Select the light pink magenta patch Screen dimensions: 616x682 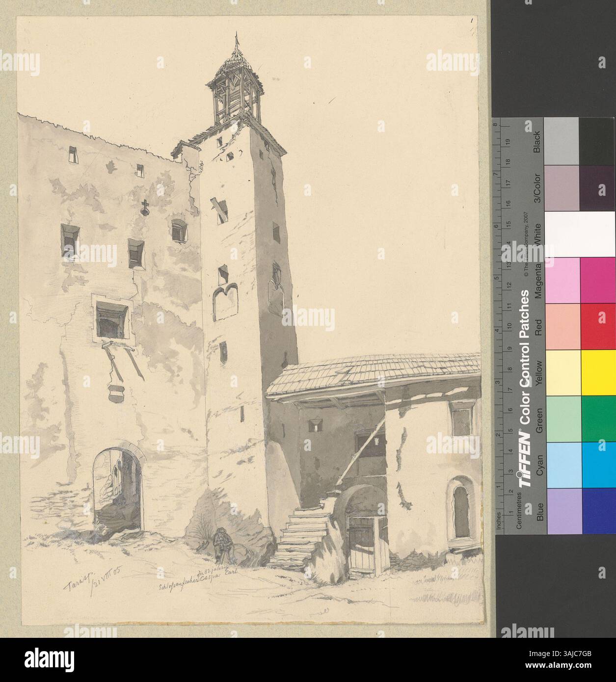tap(562, 280)
